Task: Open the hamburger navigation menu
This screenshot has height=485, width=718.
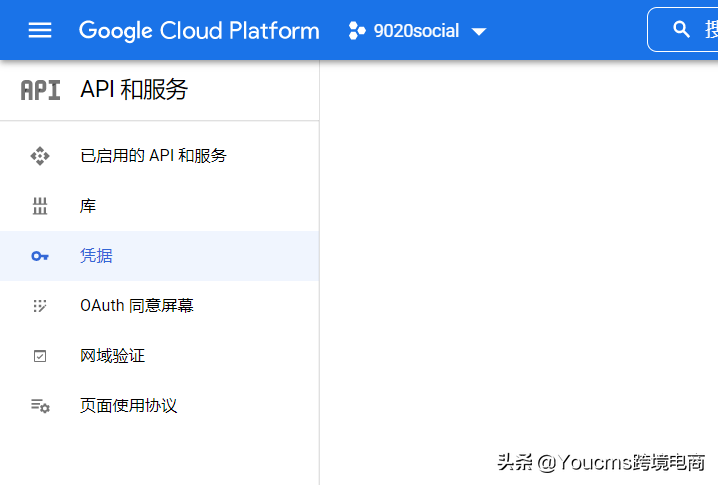Action: 40,31
